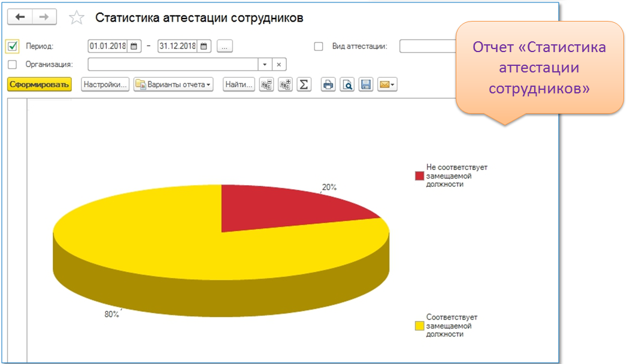The height and width of the screenshot is (364, 627).
Task: Uncheck the Период checkbox
Action: pyautogui.click(x=13, y=46)
